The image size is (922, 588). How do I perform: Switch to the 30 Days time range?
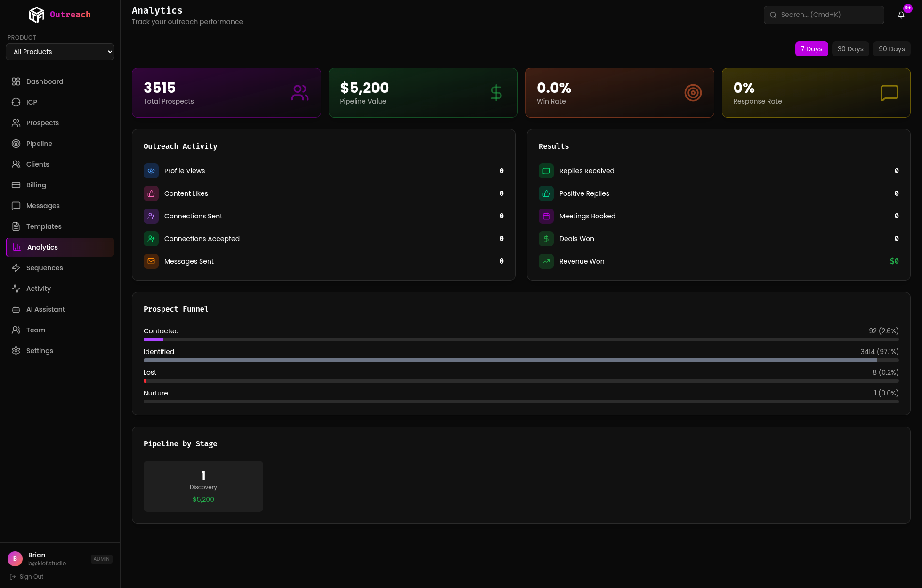point(850,49)
